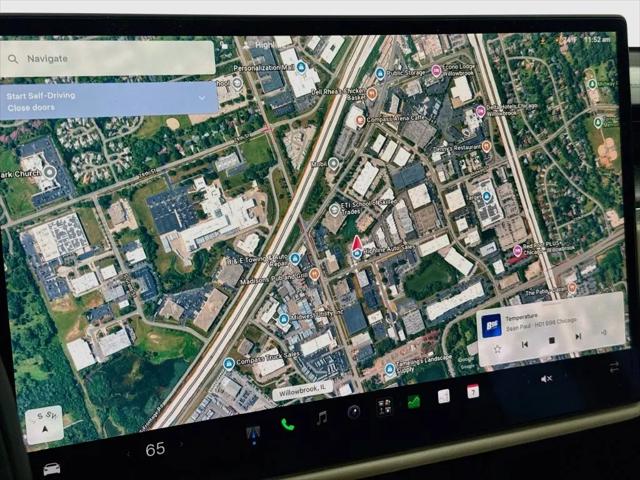Stop the current media playback
Image resolution: width=640 pixels, height=480 pixels.
click(552, 340)
